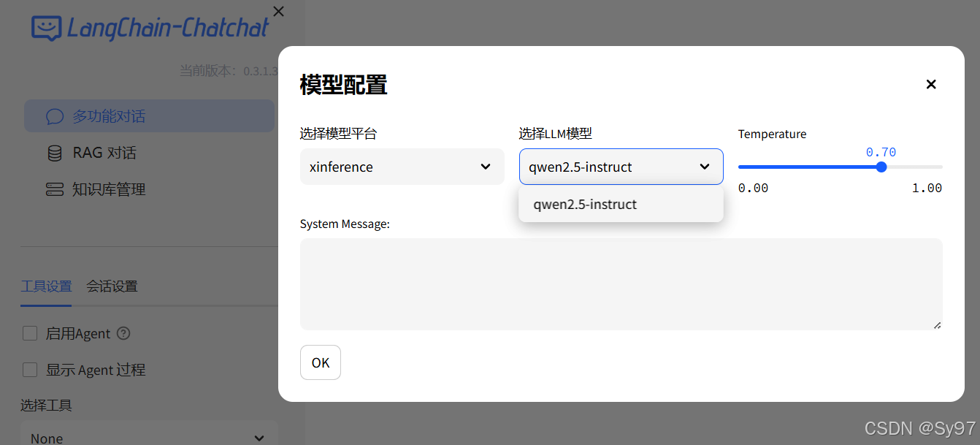980x445 pixels.
Task: Select the 工具设置 tab
Action: (46, 286)
